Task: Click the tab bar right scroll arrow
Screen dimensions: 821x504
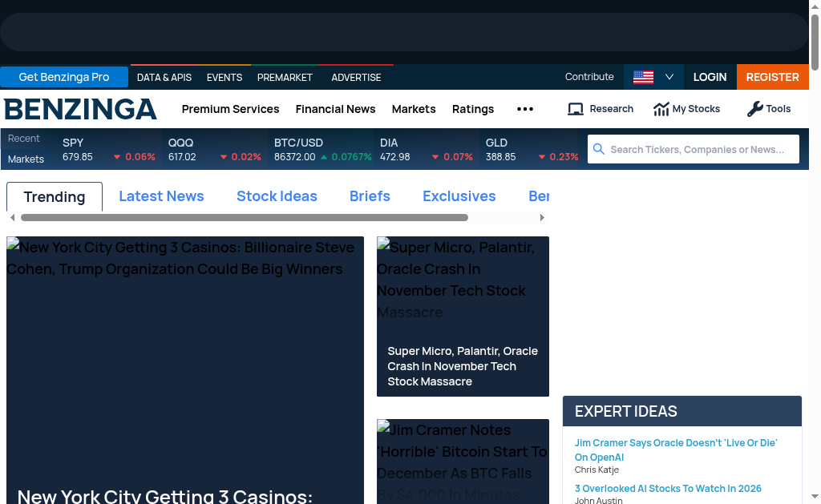Action: coord(542,217)
